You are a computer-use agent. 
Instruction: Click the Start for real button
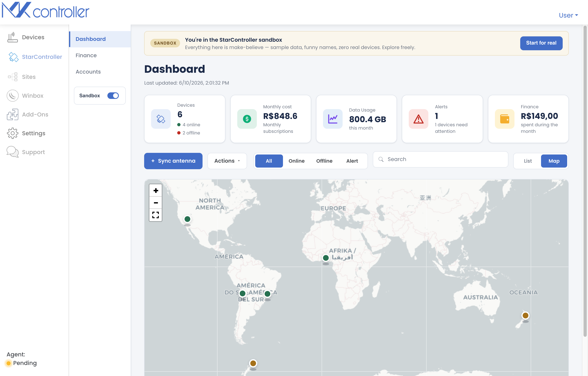541,43
